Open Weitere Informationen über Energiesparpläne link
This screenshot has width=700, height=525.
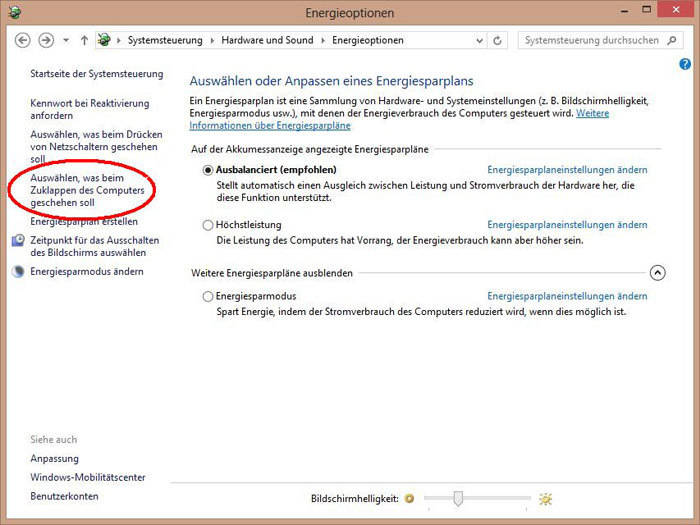tap(399, 119)
